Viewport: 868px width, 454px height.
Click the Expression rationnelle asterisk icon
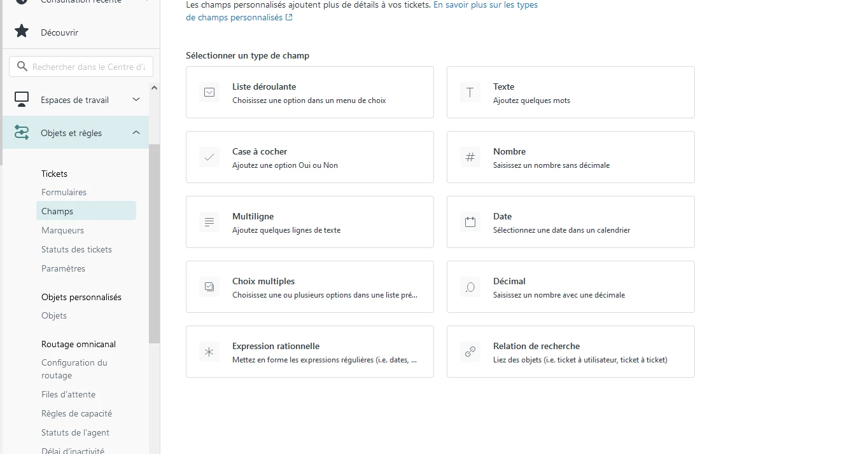[x=209, y=352]
